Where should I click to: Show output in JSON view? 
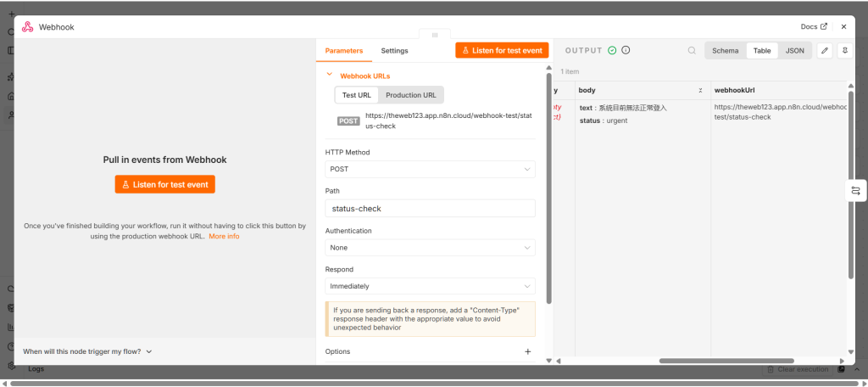[x=795, y=50]
